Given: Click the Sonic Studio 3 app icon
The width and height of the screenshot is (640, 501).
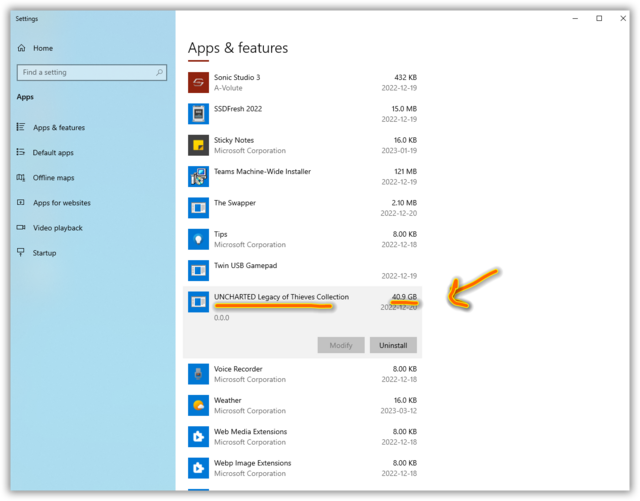Looking at the screenshot, I should (x=198, y=82).
